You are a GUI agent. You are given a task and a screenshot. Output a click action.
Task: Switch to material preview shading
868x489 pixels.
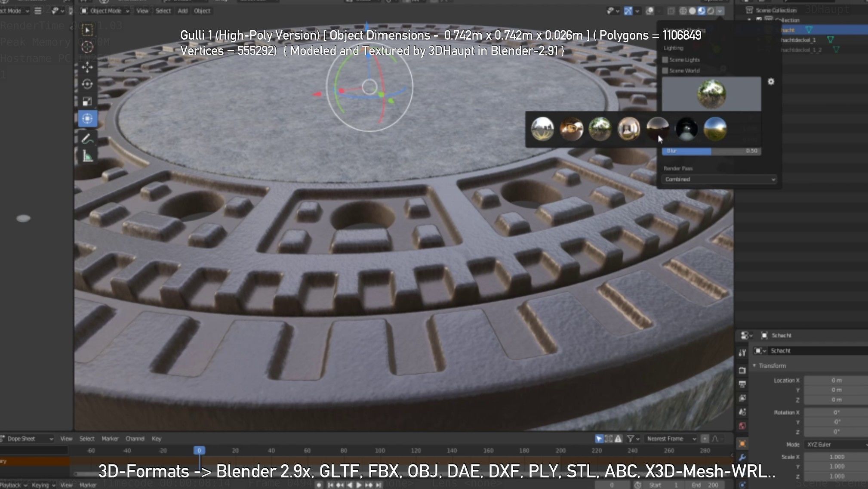pyautogui.click(x=702, y=11)
